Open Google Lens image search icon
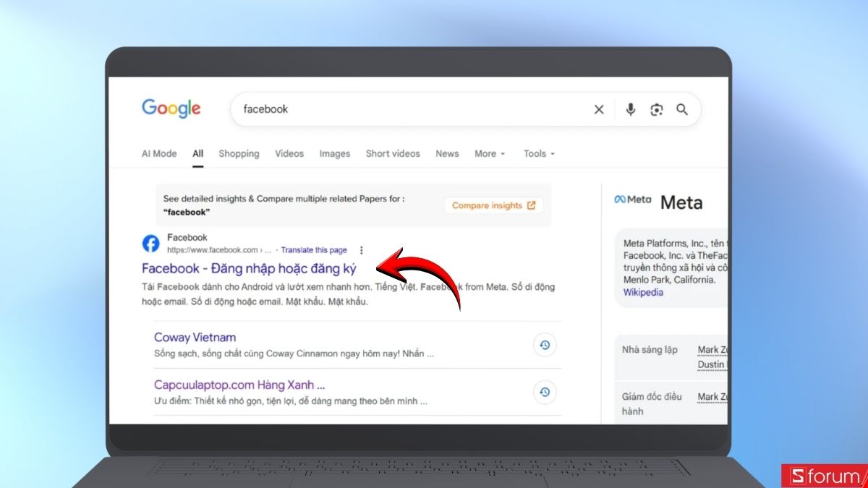This screenshot has width=868, height=488. pyautogui.click(x=656, y=109)
